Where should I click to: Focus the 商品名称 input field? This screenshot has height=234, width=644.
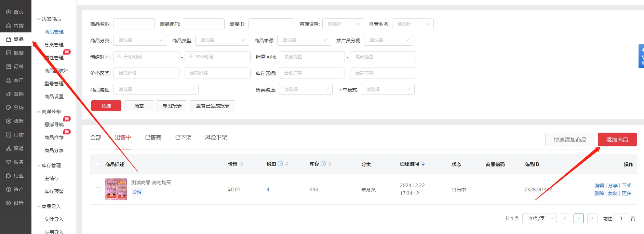(x=134, y=24)
